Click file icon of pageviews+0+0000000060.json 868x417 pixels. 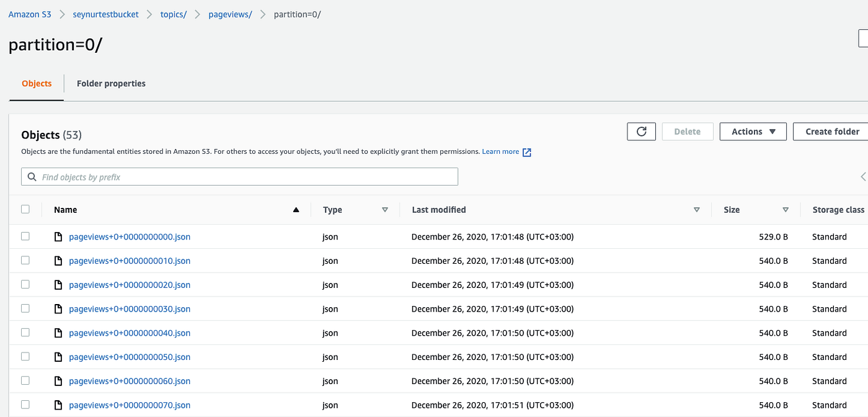58,382
